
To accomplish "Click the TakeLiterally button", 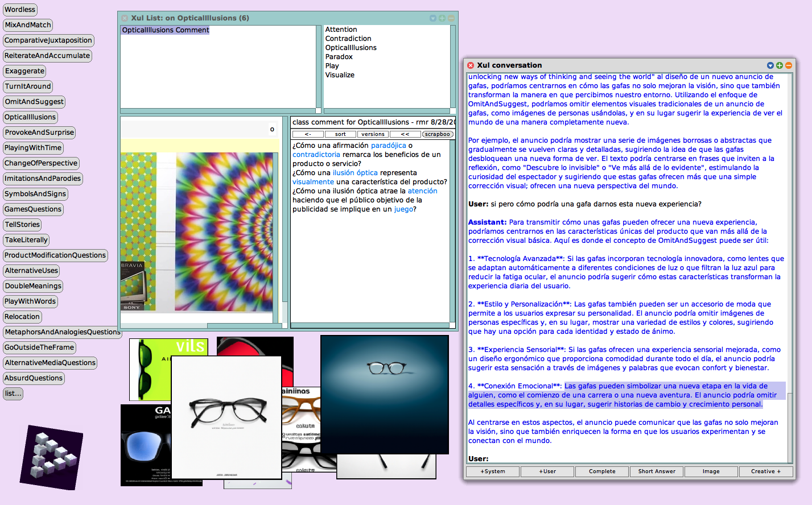I will point(26,240).
